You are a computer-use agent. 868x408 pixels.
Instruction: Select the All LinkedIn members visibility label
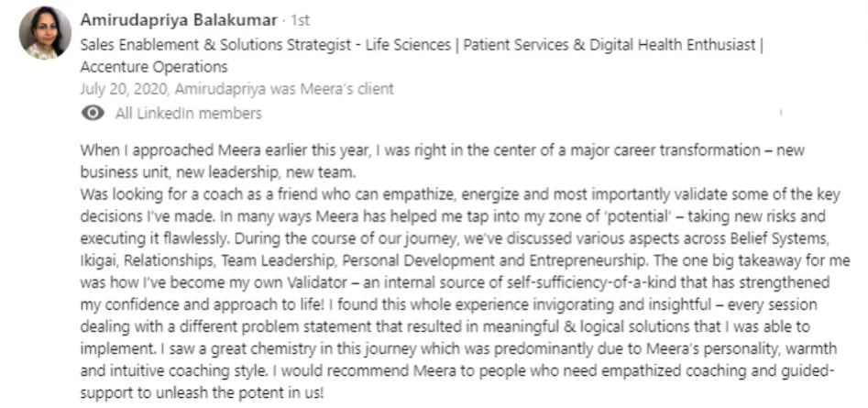188,114
